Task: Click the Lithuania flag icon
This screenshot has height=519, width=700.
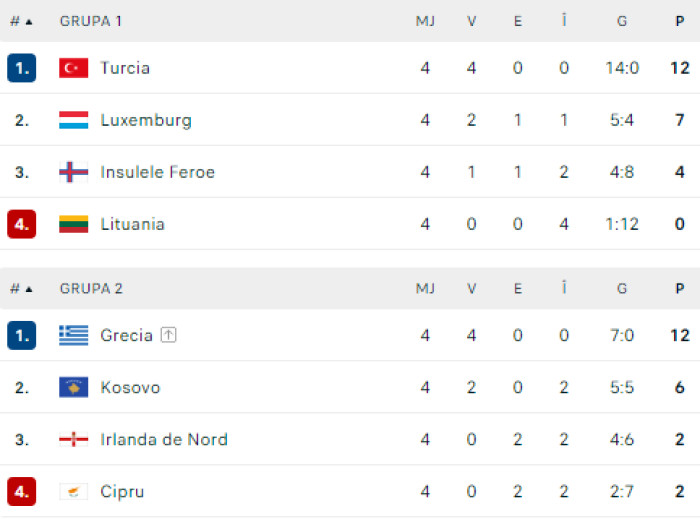Action: [74, 224]
